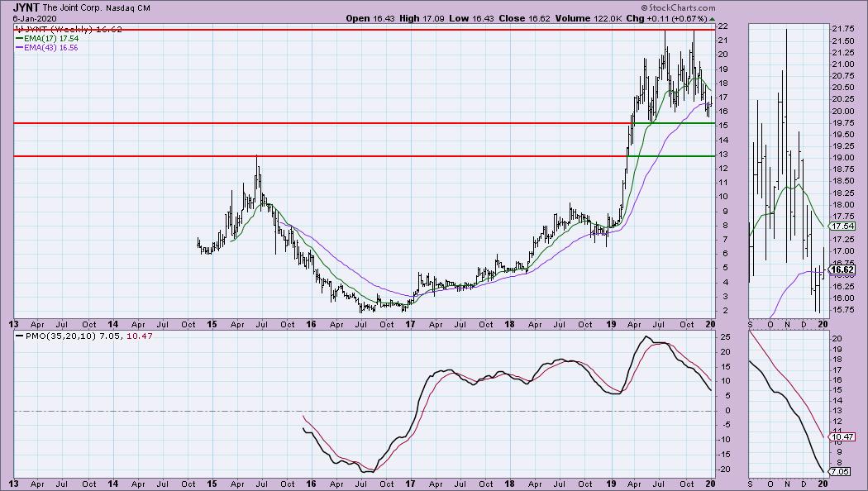
Task: Click the 17.54 EMA price tag on right axis
Action: 843,226
